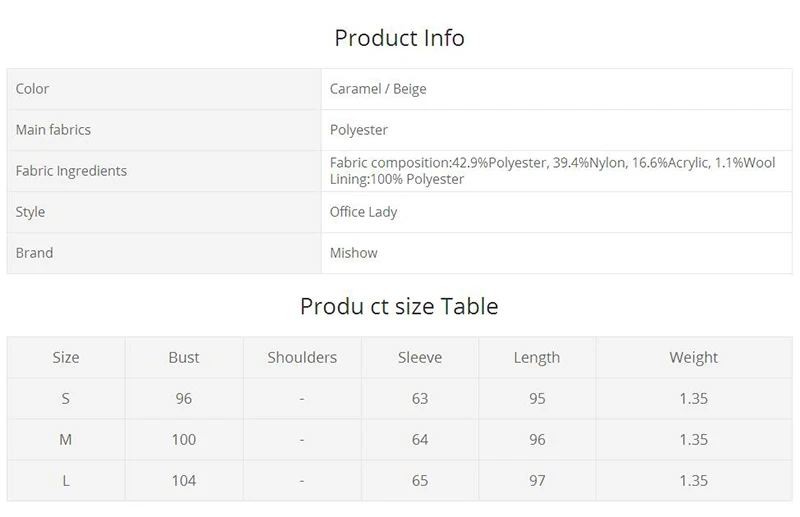Click the Fabric composition text
Image resolution: width=800 pixels, height=517 pixels.
tap(553, 163)
